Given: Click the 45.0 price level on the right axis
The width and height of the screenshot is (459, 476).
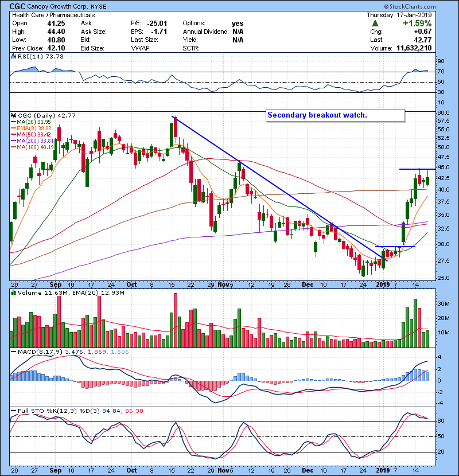Looking at the screenshot, I should 444,167.
